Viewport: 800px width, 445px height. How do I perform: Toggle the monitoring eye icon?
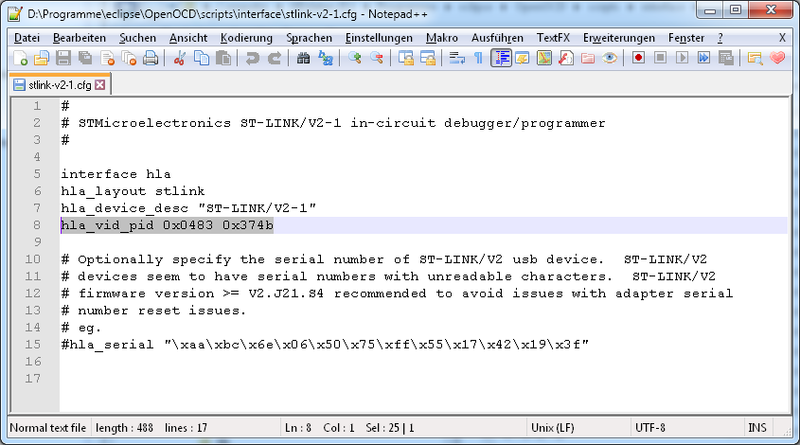(609, 58)
